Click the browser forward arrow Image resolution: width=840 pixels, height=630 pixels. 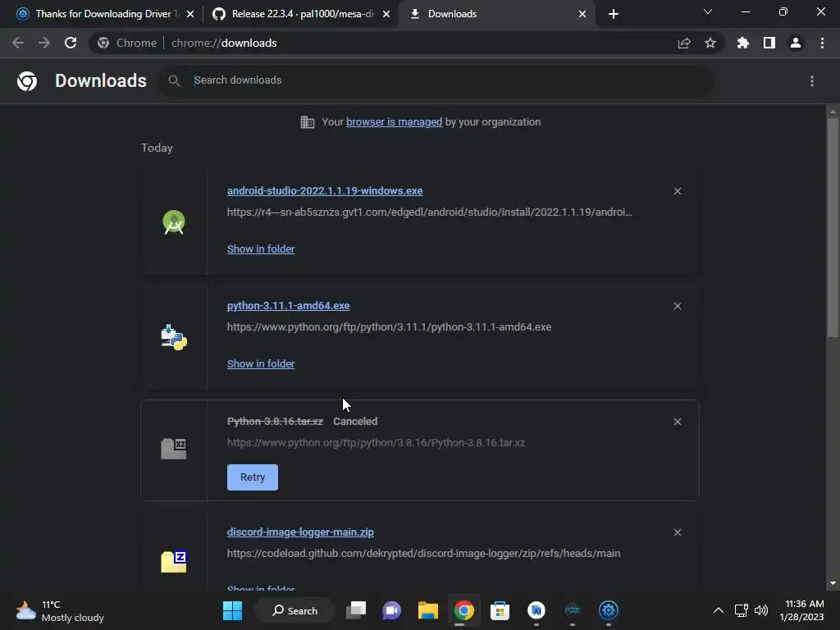[44, 43]
